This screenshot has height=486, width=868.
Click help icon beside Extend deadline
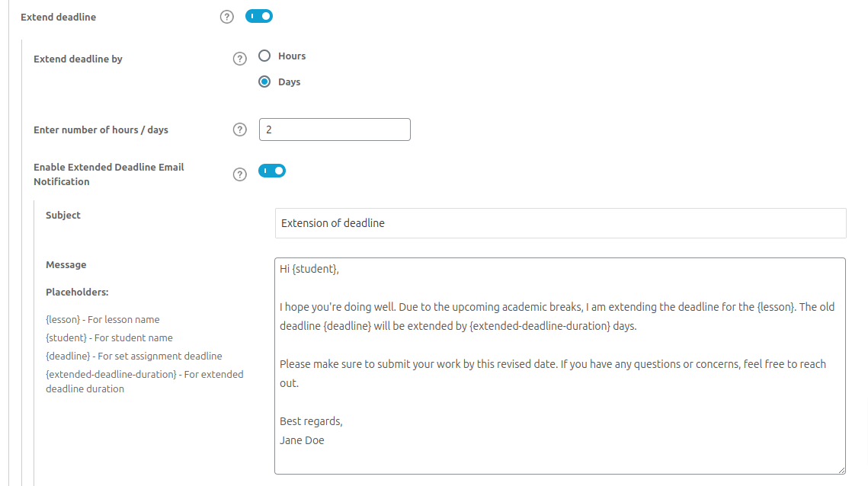pyautogui.click(x=226, y=17)
